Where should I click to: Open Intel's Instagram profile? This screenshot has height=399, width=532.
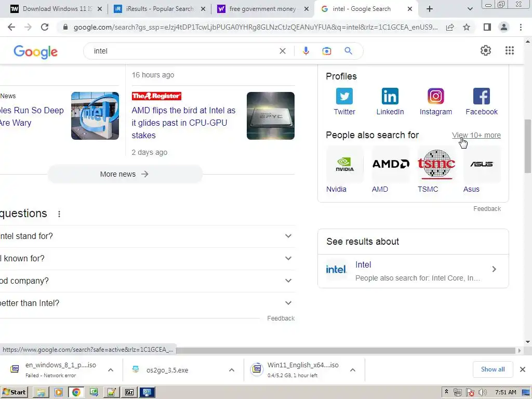coord(436,101)
